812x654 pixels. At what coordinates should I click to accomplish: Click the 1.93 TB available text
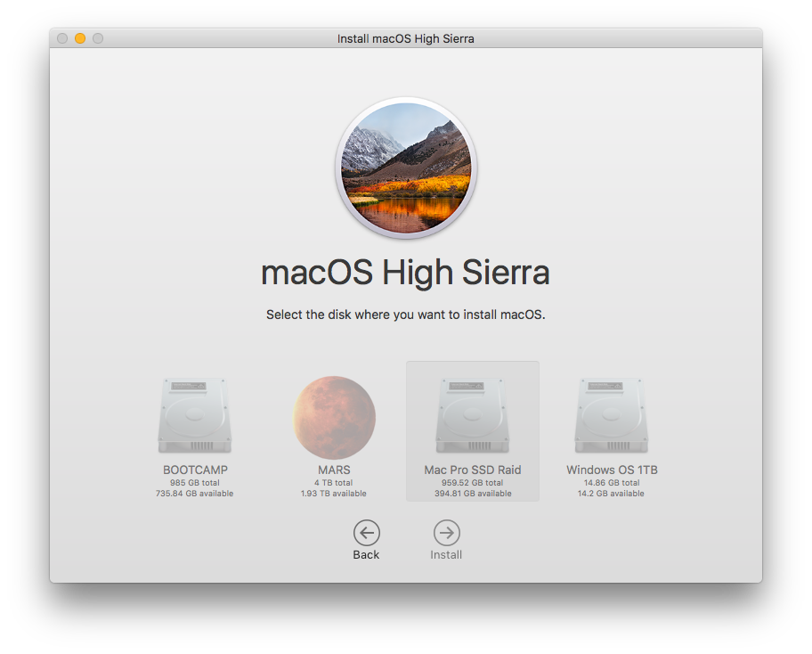[x=334, y=494]
